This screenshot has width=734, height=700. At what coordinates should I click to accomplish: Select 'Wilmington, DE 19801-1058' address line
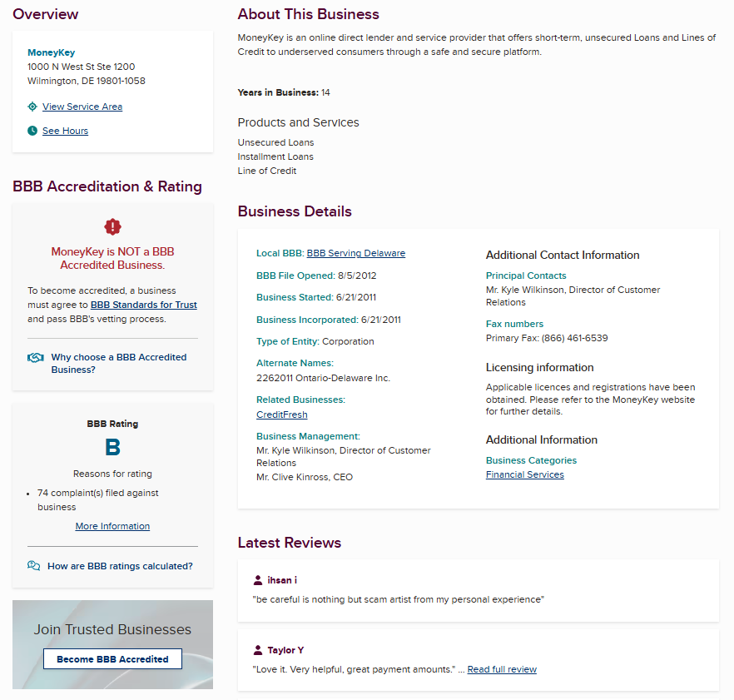tap(87, 81)
